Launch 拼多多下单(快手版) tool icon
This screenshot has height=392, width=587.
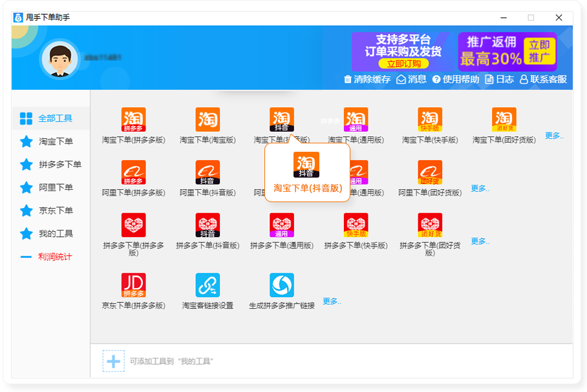[x=356, y=225]
